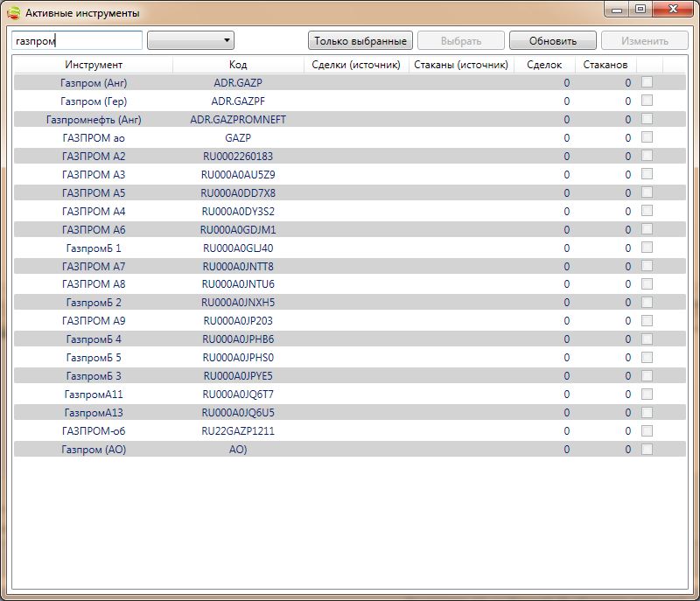Click code RU000A0DY3S2
The height and width of the screenshot is (601, 700).
coord(238,211)
